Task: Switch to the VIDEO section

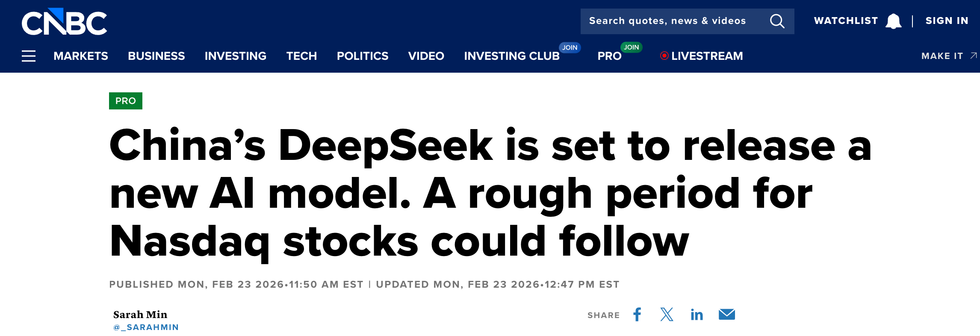Action: pyautogui.click(x=425, y=56)
